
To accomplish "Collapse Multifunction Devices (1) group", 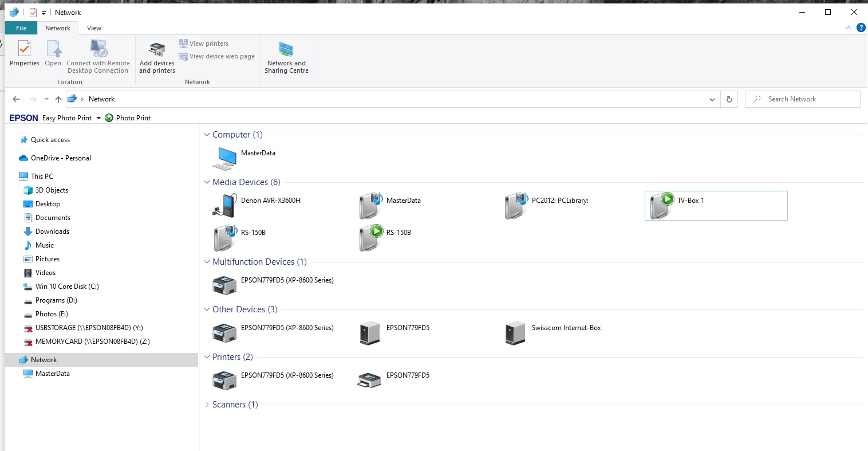I will pyautogui.click(x=207, y=262).
